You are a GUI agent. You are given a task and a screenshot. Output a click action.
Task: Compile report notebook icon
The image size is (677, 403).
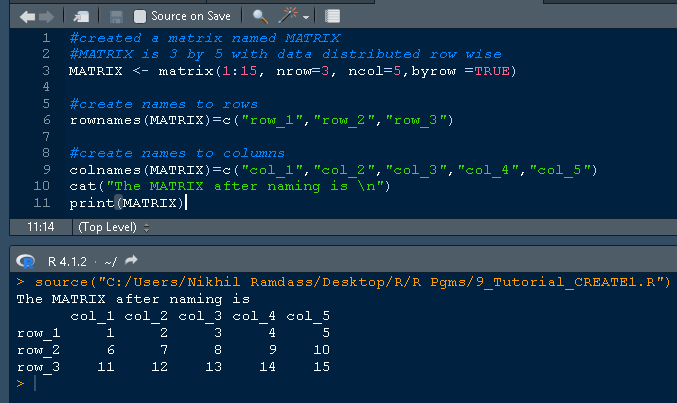(x=332, y=16)
